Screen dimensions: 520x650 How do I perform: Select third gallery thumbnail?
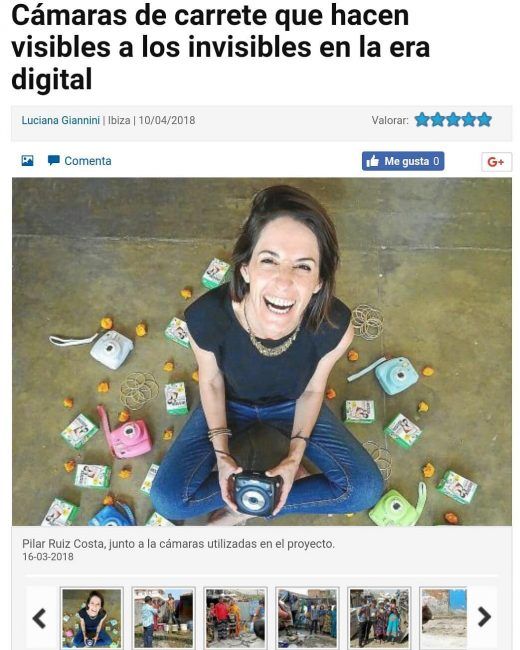click(235, 618)
